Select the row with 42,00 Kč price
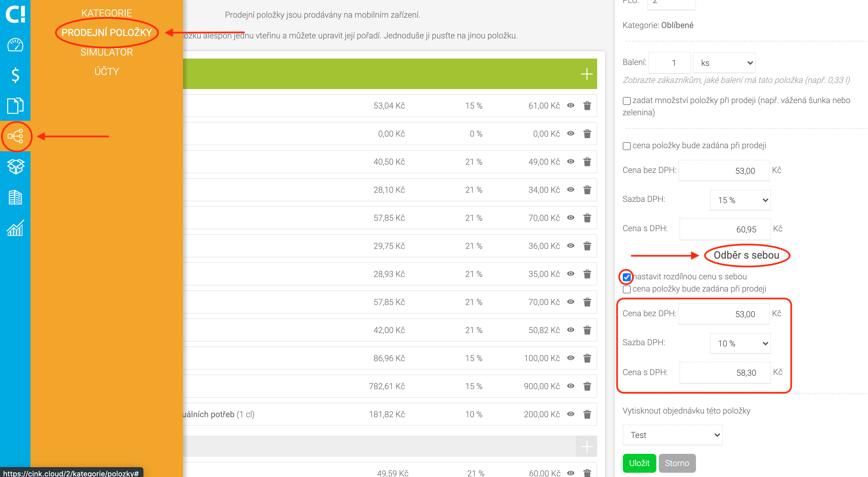Viewport: 868px width, 477px height. [x=389, y=330]
